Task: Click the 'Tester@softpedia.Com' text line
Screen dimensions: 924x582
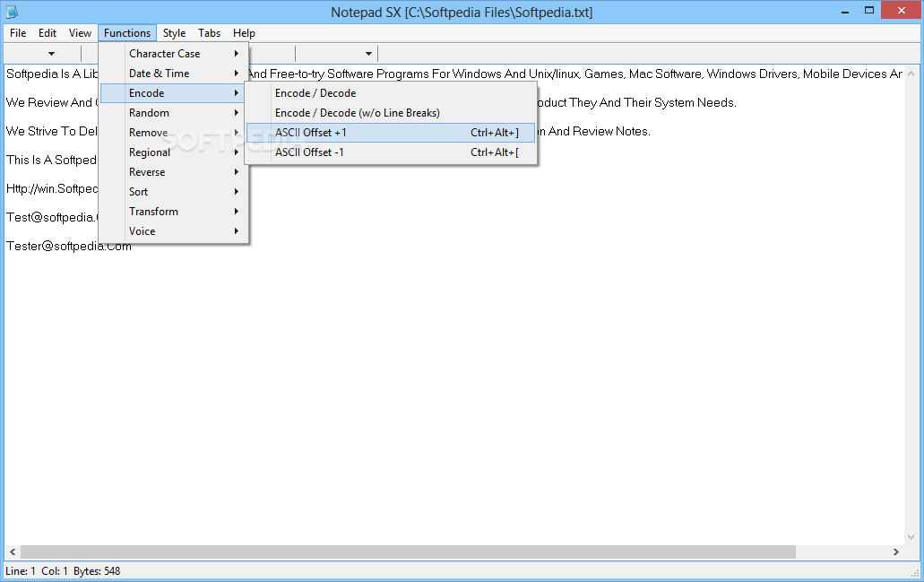Action: tap(69, 246)
